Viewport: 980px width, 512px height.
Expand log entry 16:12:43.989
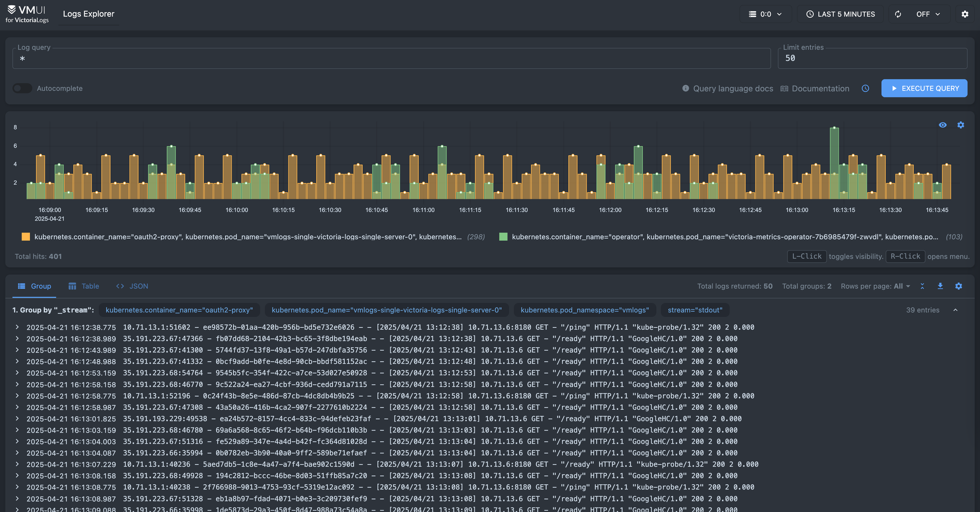[x=17, y=350]
